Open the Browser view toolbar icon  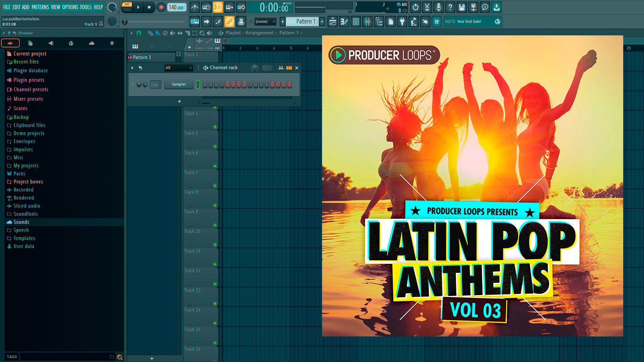click(x=379, y=21)
